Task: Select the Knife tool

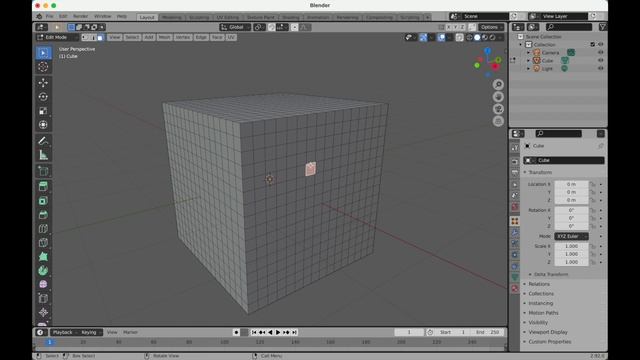Action: click(x=43, y=242)
